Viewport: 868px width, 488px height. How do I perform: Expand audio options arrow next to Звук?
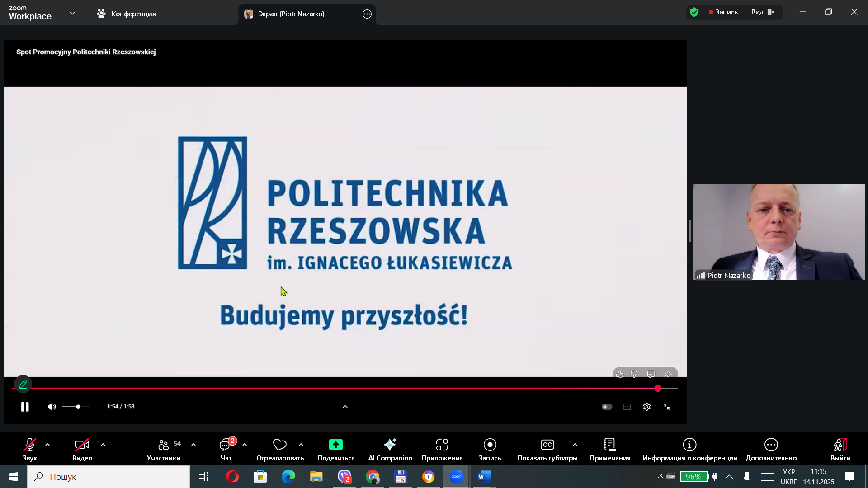(47, 445)
